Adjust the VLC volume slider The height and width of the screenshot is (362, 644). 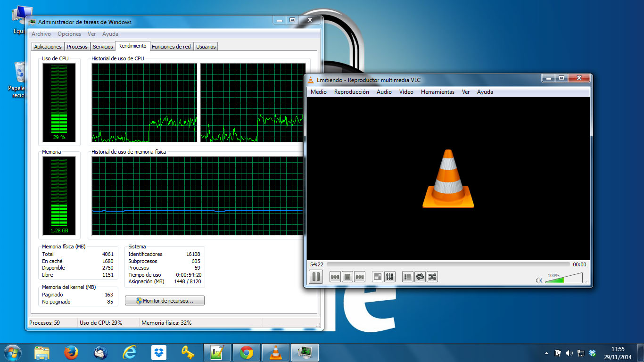click(x=564, y=278)
